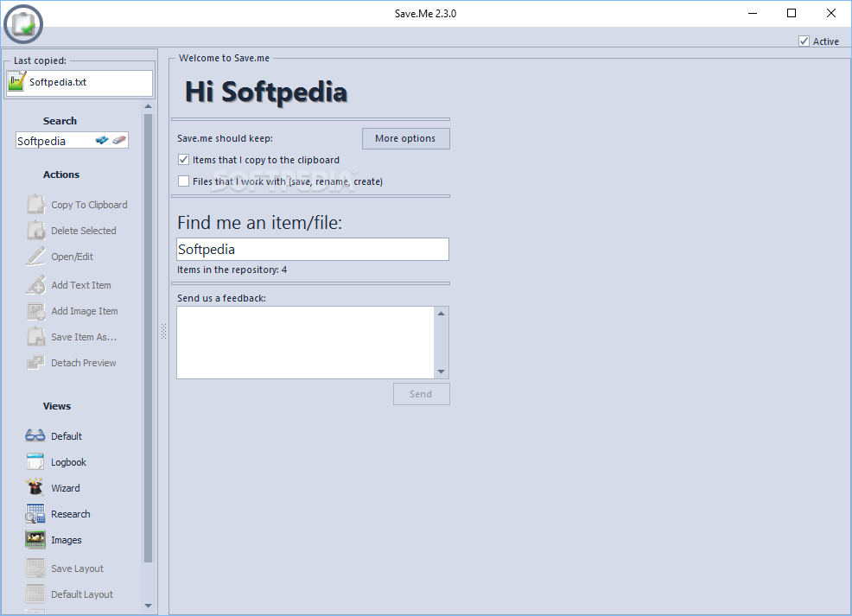Click the Add Image Item label
Viewport: 852px width, 616px height.
pyautogui.click(x=84, y=311)
